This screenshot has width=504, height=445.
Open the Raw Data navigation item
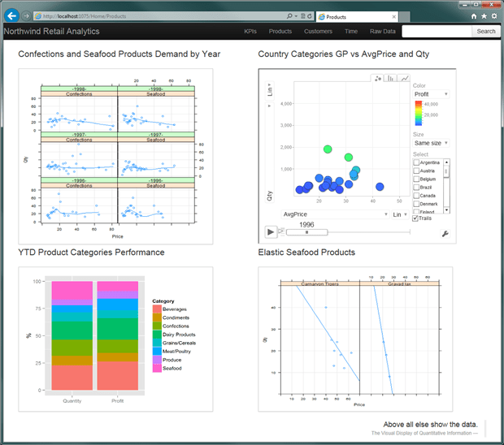tap(383, 31)
